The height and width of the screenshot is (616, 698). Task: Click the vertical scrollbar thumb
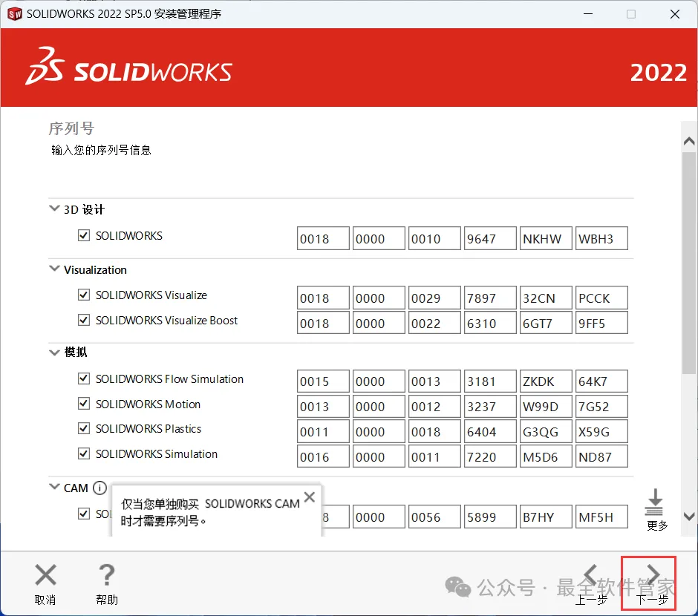pyautogui.click(x=689, y=263)
